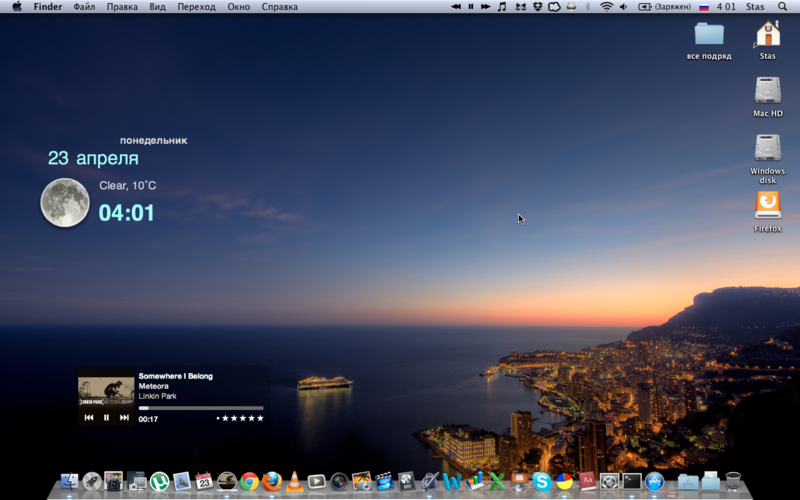
Task: Open the bar chart app in Dock
Action: pos(474,481)
